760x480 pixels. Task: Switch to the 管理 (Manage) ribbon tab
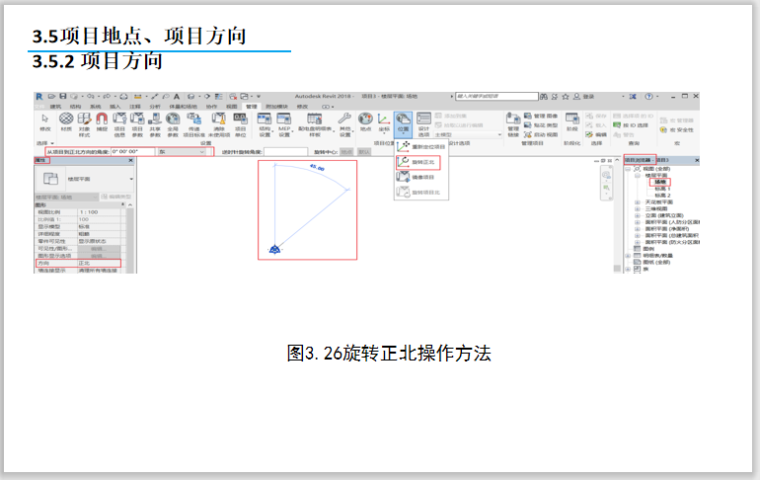(x=251, y=104)
